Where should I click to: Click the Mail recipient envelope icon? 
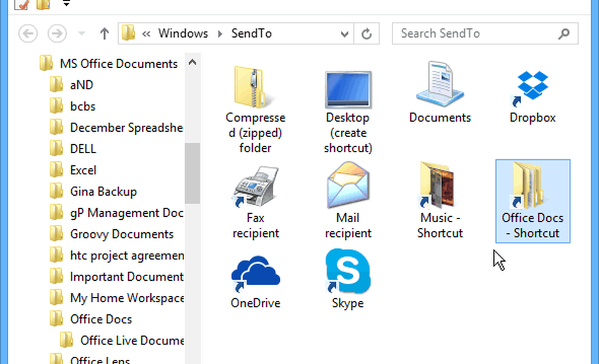pos(347,185)
